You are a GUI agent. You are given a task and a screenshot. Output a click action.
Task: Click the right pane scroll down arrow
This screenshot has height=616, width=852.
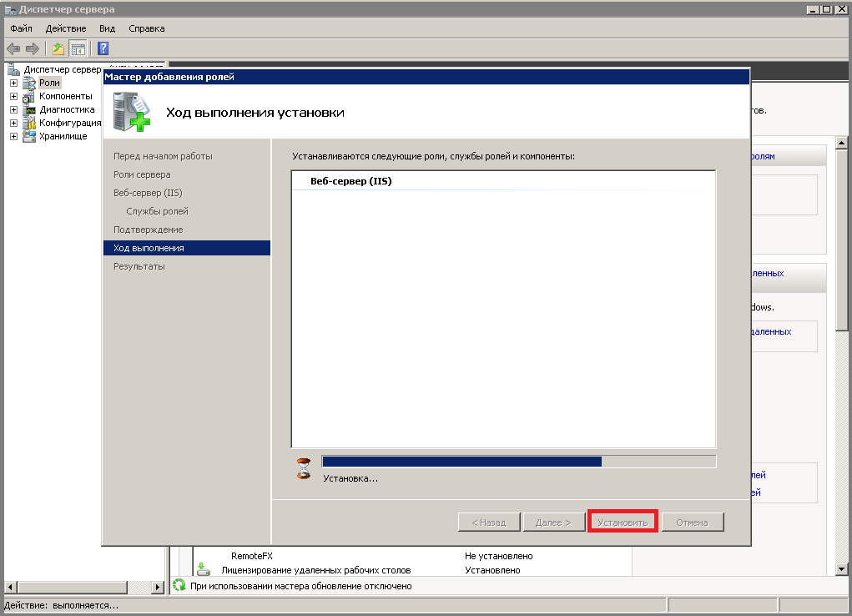tap(842, 569)
